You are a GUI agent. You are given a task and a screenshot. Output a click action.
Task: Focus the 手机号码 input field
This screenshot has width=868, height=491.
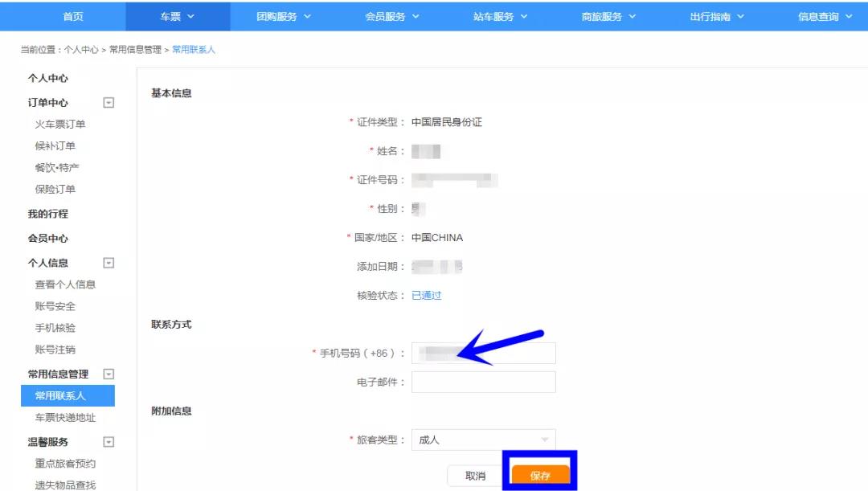(483, 353)
